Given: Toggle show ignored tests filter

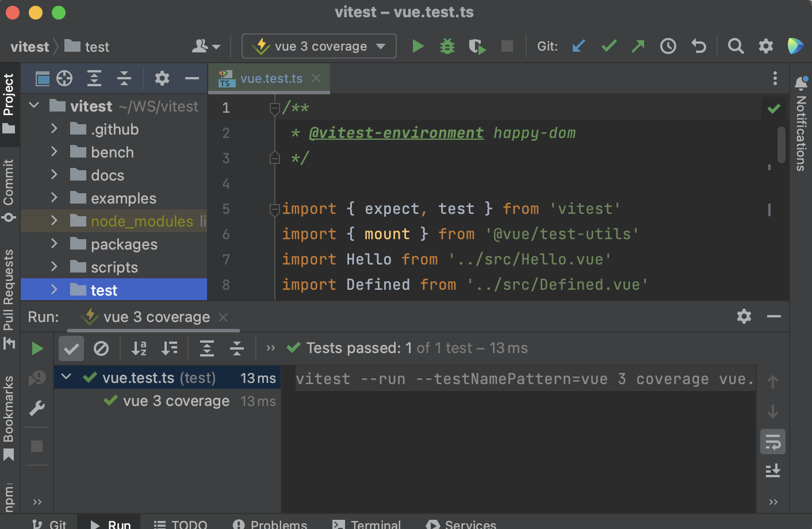Looking at the screenshot, I should [x=101, y=348].
